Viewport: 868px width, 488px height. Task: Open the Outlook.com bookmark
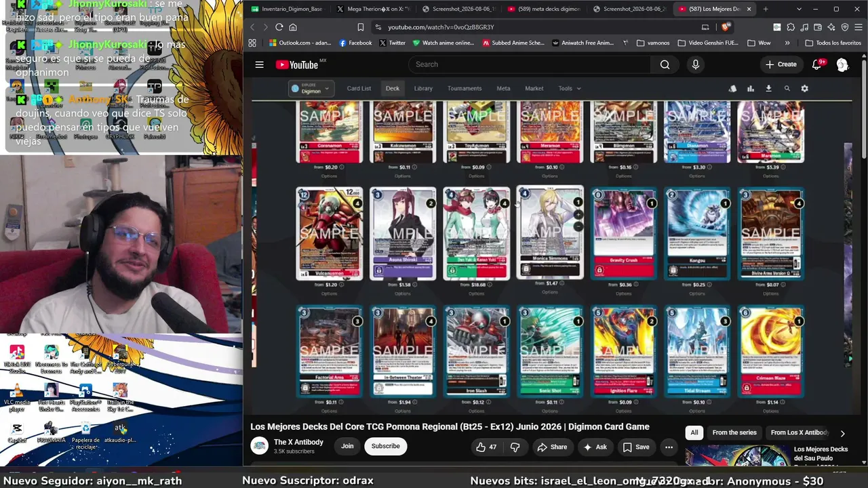tap(300, 43)
